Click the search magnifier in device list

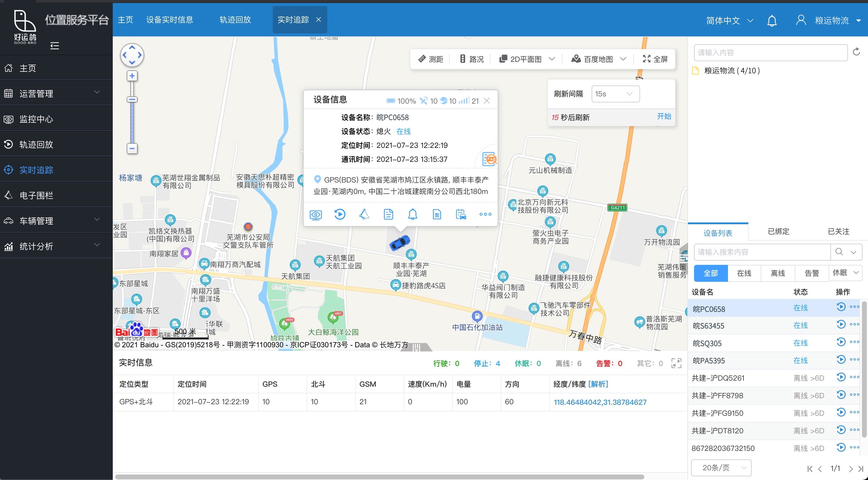(x=839, y=252)
